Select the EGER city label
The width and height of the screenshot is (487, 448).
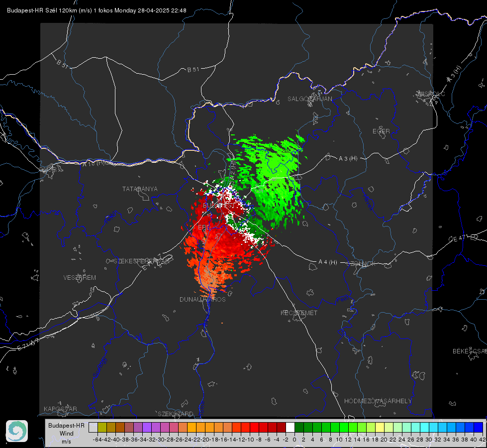(381, 131)
